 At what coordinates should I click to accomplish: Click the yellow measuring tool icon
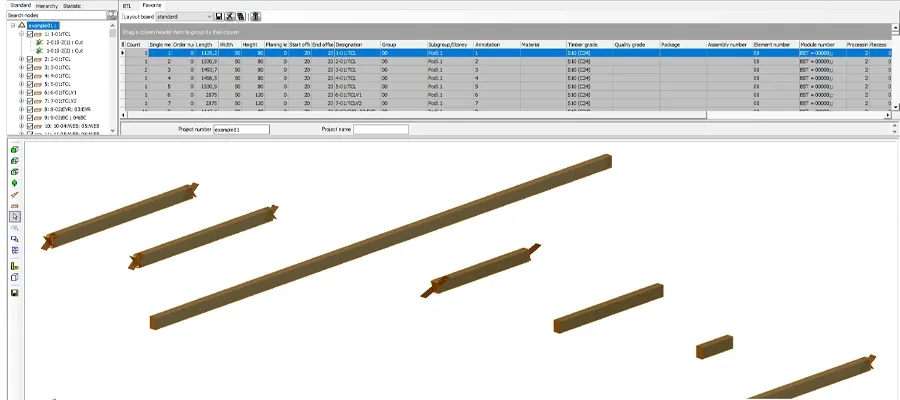click(15, 266)
